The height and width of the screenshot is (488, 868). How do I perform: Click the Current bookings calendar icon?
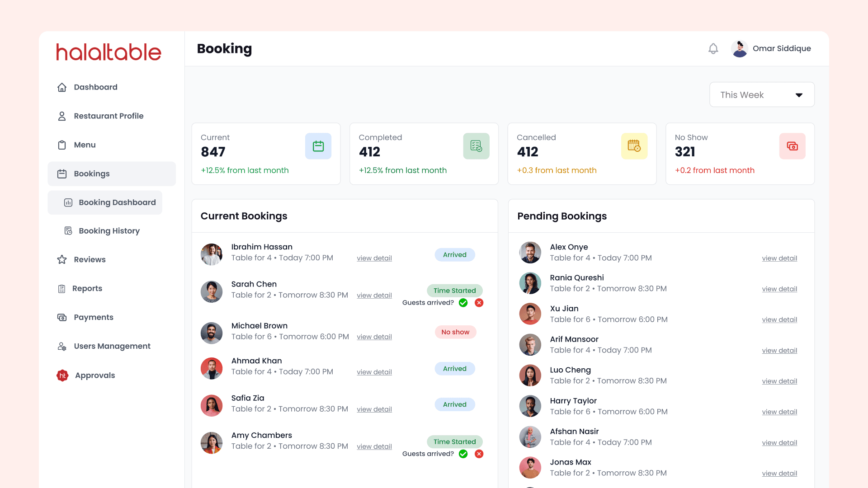318,146
